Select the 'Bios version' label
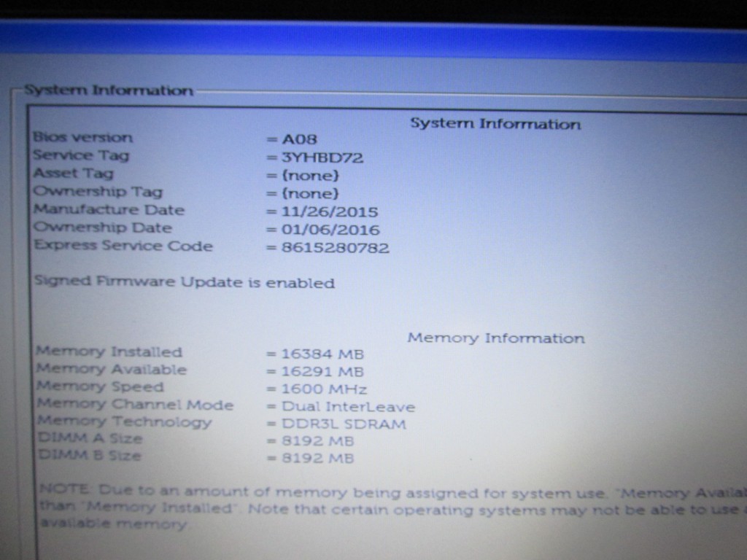Viewport: 747px width, 560px height. 83,138
